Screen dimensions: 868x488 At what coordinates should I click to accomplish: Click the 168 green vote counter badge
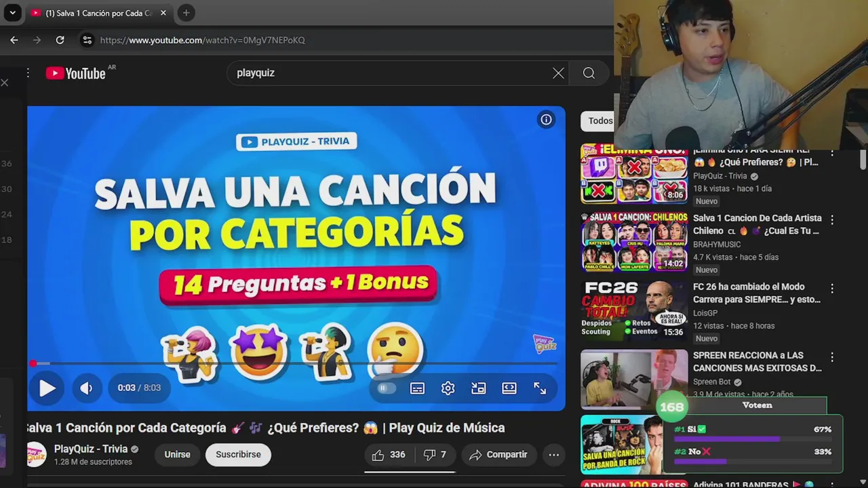(x=672, y=407)
